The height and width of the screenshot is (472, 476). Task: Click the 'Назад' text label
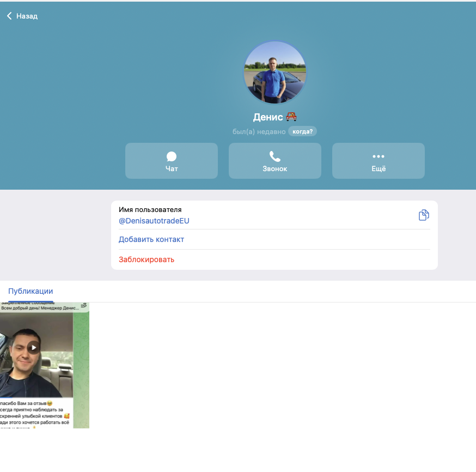27,16
